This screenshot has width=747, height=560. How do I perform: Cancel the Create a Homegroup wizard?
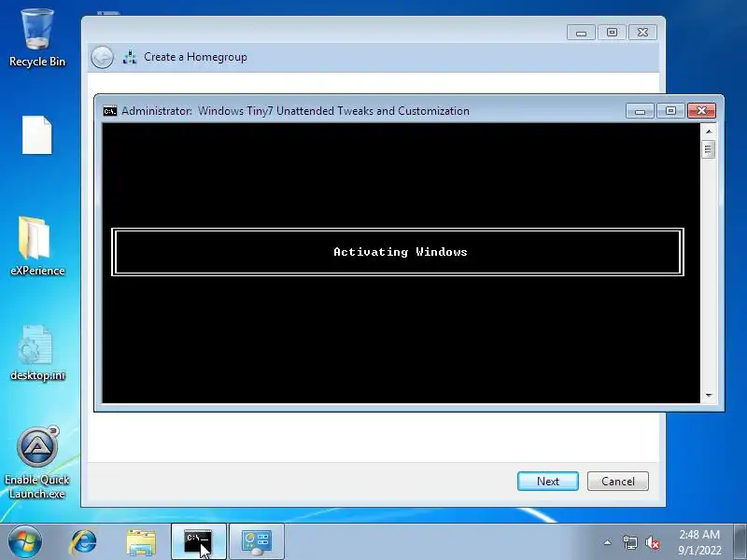tap(618, 481)
